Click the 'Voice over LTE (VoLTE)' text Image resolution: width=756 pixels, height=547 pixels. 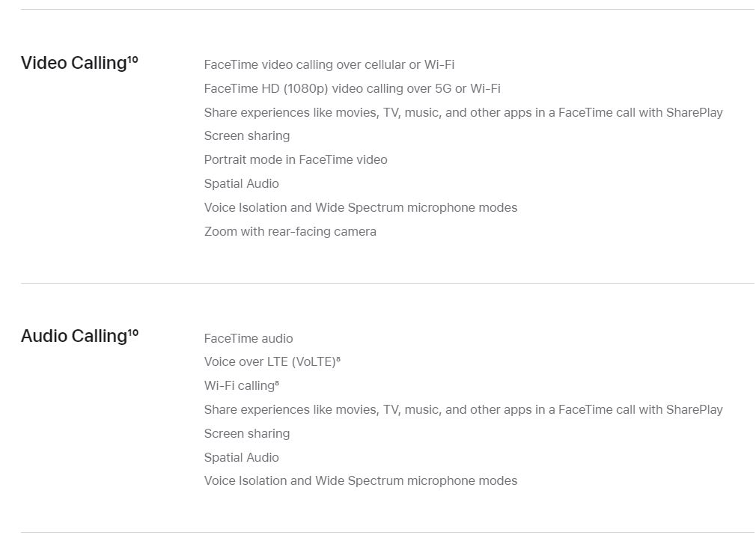269,362
